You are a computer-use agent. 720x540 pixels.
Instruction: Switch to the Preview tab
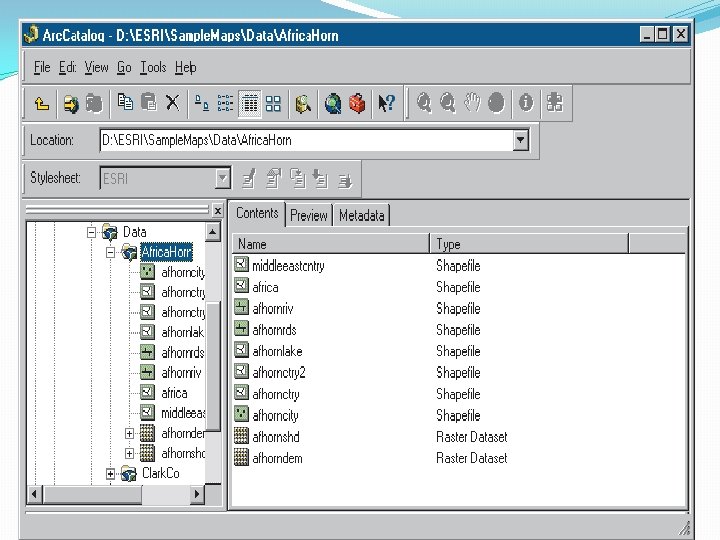coord(309,215)
